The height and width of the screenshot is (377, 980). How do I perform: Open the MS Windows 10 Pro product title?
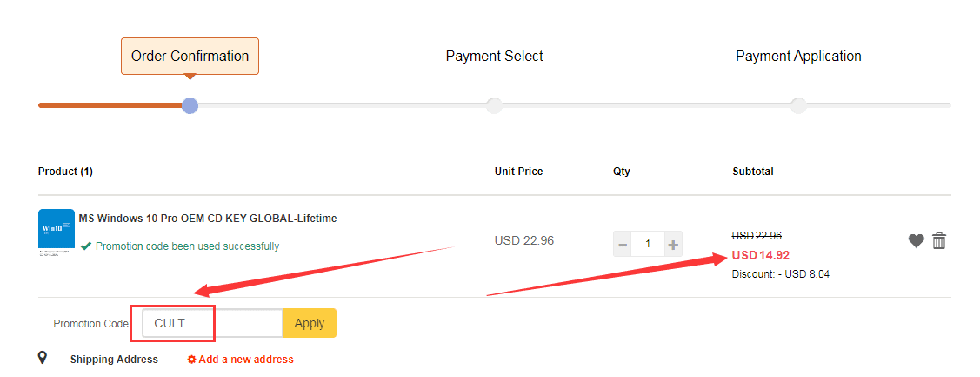[208, 219]
